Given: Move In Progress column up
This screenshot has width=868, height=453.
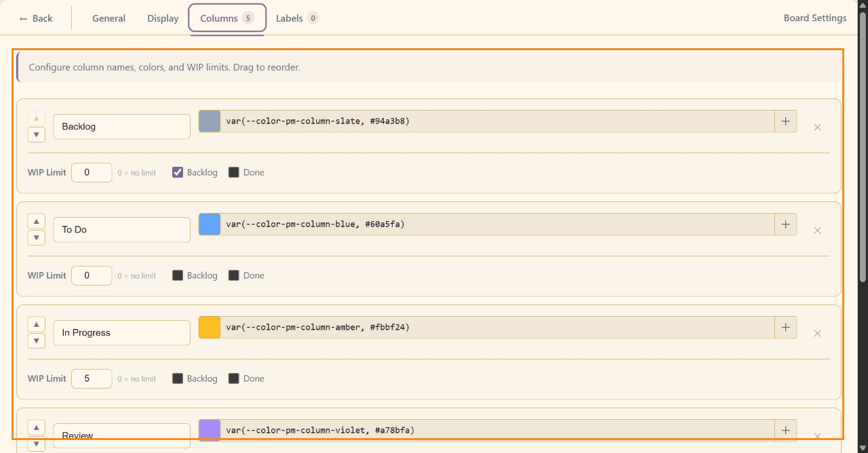Looking at the screenshot, I should pyautogui.click(x=37, y=324).
